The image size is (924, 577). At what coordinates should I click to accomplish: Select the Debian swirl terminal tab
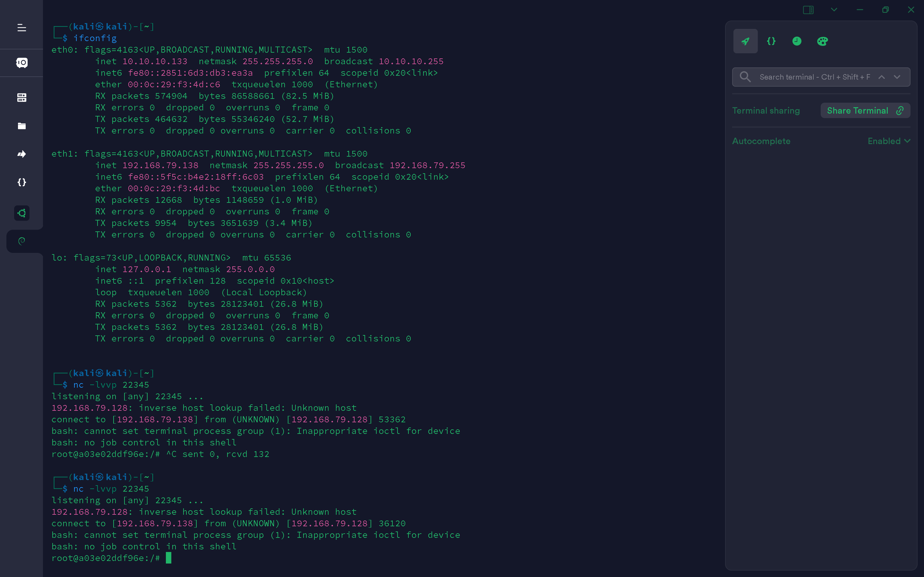(22, 241)
